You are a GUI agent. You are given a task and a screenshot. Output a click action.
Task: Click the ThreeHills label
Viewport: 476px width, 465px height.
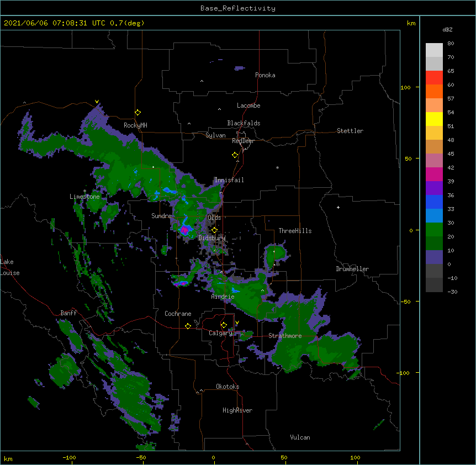pos(295,231)
